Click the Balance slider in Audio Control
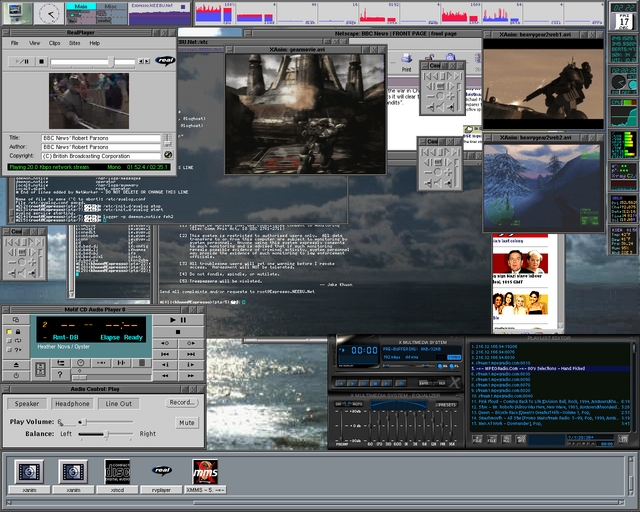Screen dimensions: 640x512 pos(106,434)
